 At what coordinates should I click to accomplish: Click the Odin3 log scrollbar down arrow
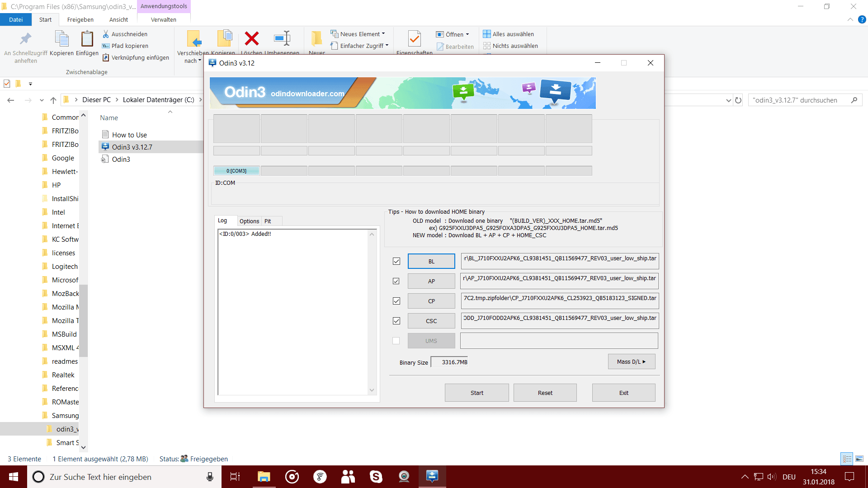(372, 390)
